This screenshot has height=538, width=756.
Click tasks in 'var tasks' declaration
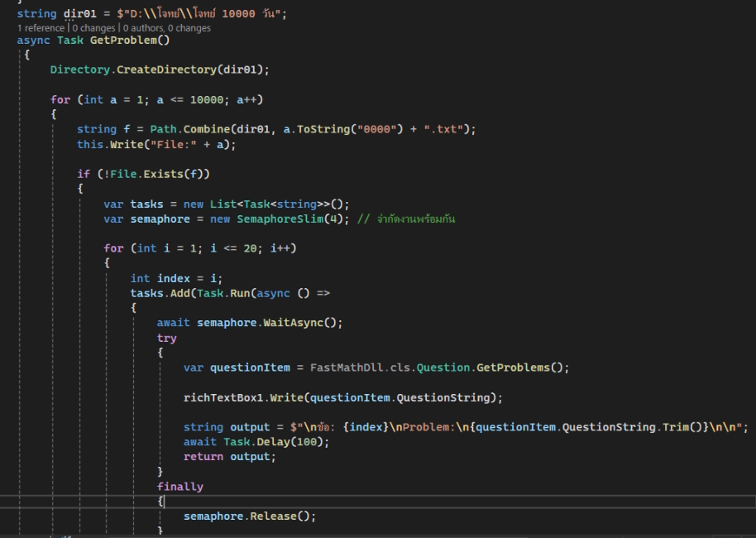pos(146,204)
